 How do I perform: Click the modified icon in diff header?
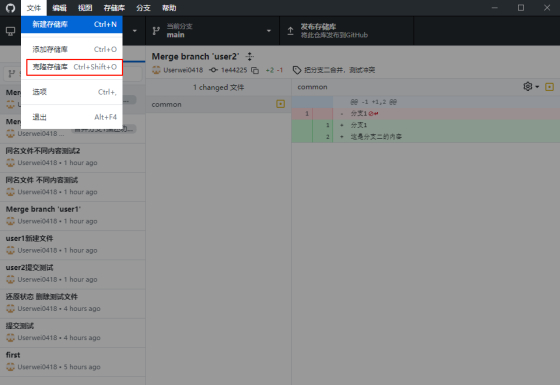(x=549, y=87)
